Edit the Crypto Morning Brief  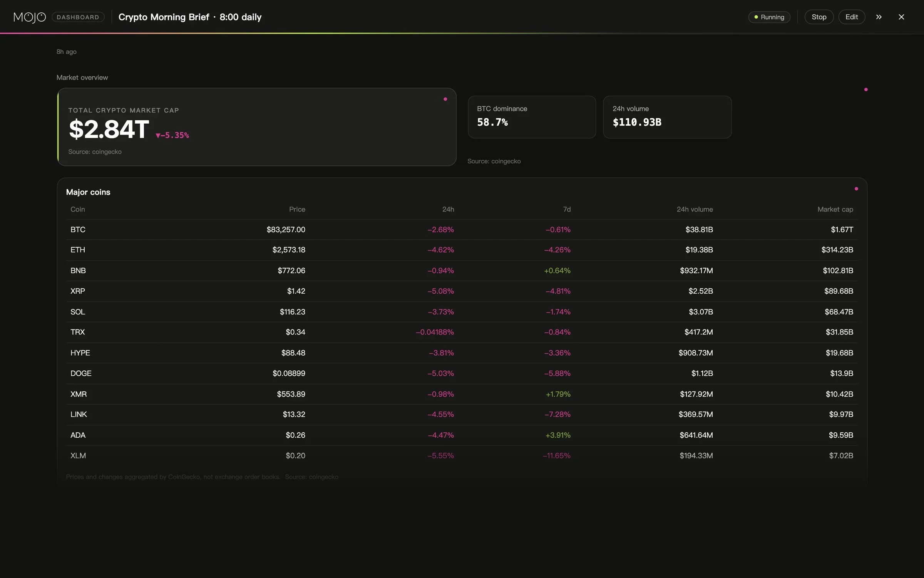[852, 17]
